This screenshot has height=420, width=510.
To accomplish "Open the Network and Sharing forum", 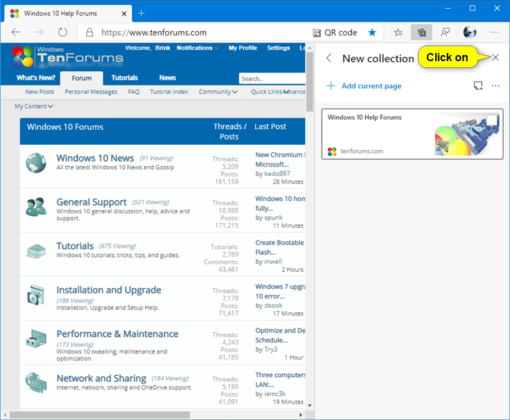I will tap(101, 379).
